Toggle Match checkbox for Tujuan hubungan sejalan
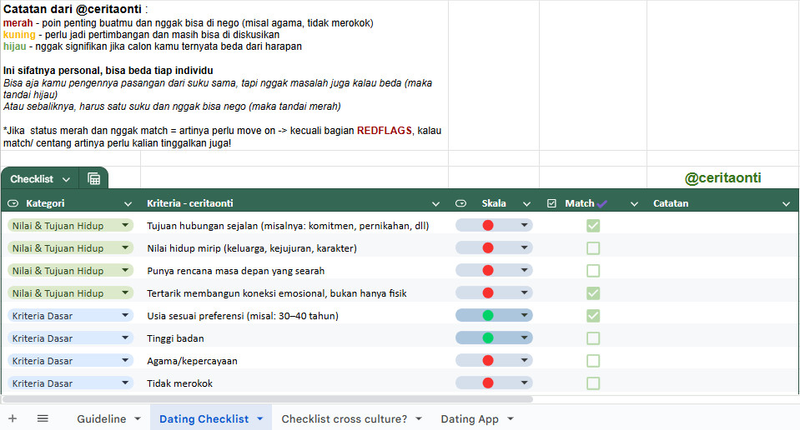The width and height of the screenshot is (800, 430). (x=593, y=225)
